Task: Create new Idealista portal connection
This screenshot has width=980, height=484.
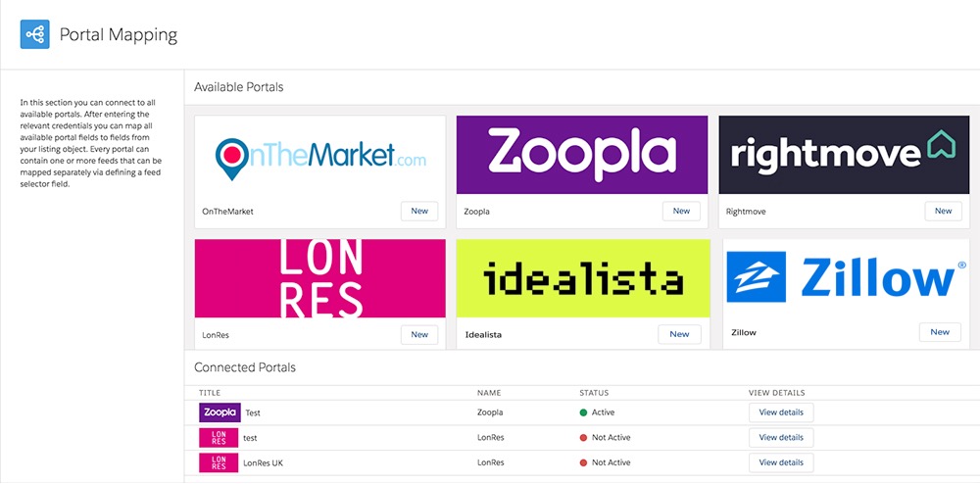Action: 679,334
